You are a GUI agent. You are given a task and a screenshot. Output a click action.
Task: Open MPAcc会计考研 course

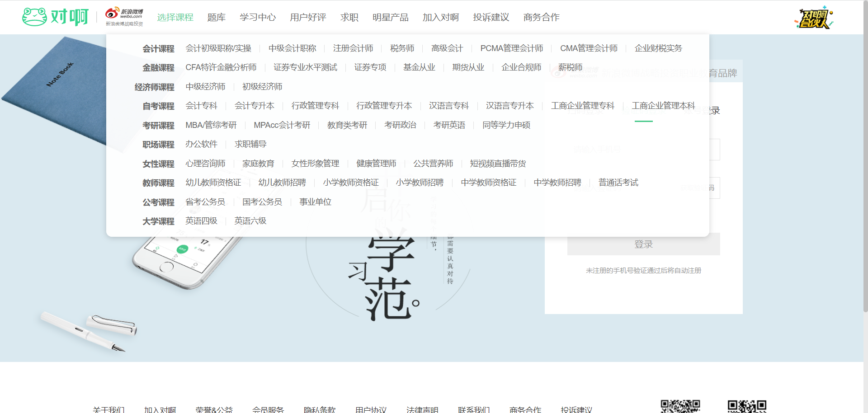[x=282, y=125]
